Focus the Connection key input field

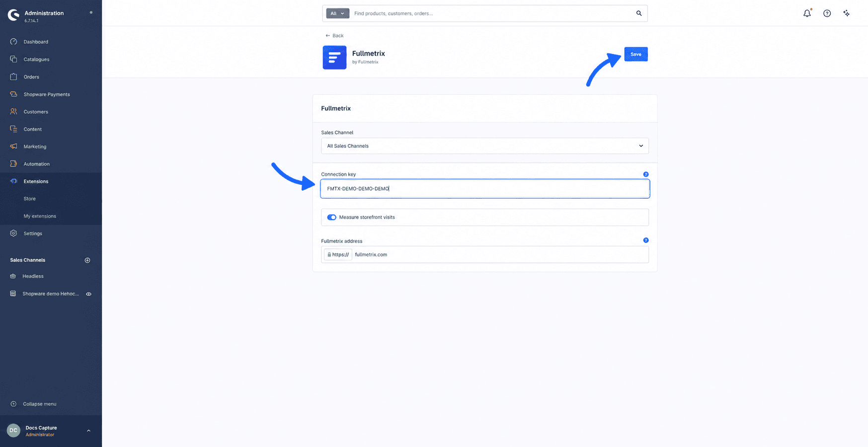(x=485, y=189)
